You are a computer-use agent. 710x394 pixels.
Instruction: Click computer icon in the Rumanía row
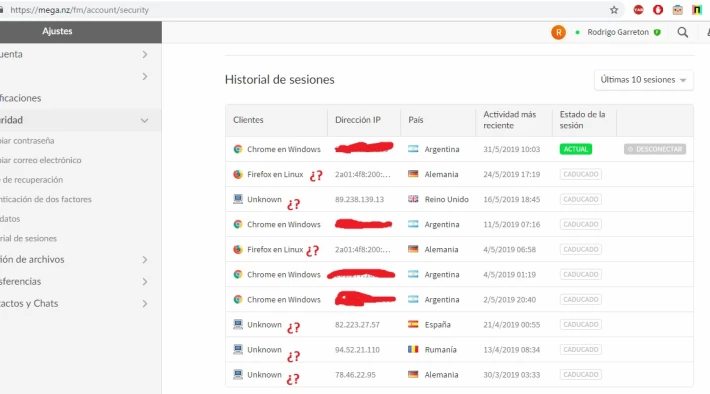click(238, 349)
